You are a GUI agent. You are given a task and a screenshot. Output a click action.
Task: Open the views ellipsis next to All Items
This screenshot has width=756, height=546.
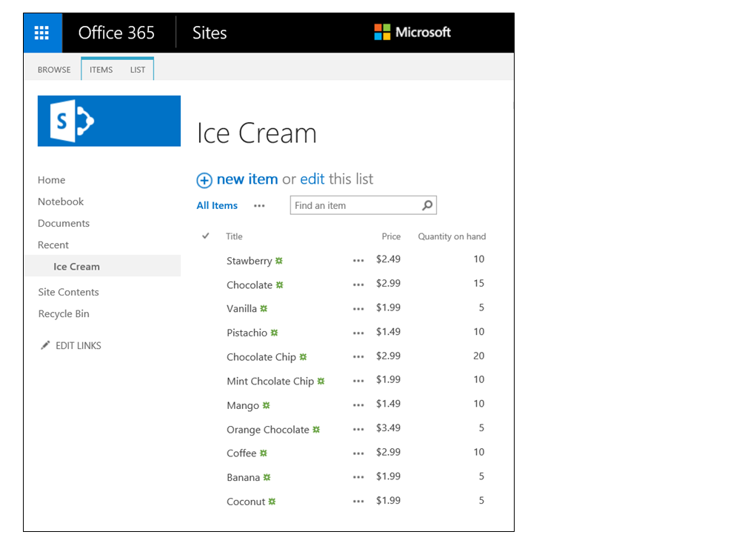pos(259,206)
